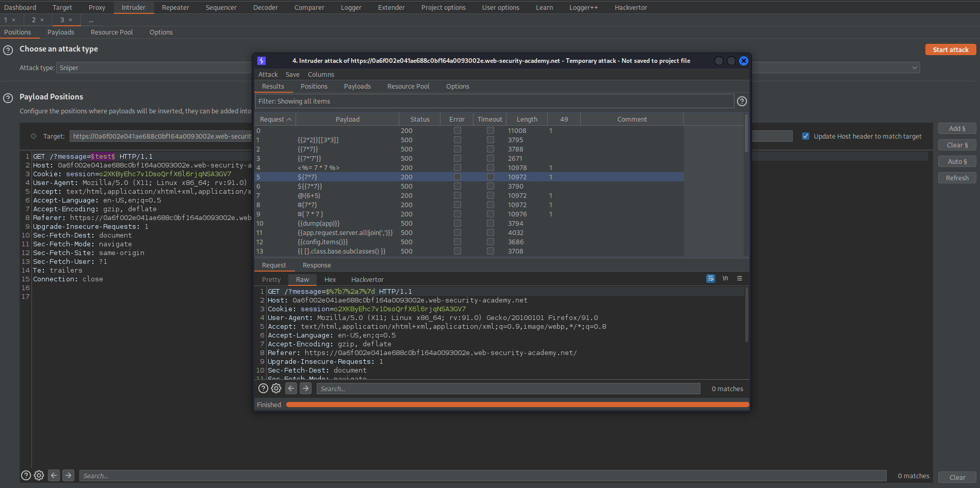The image size is (980, 488).
Task: Click the Filter: Showing all items bar
Action: (494, 102)
